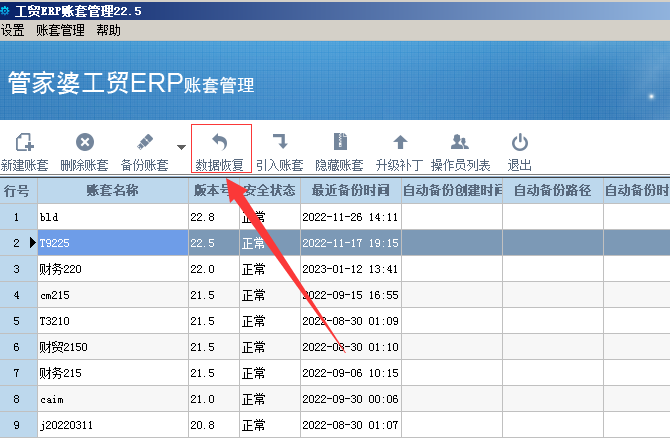
Task: Sort by the 账套名称 column header
Action: [113, 191]
